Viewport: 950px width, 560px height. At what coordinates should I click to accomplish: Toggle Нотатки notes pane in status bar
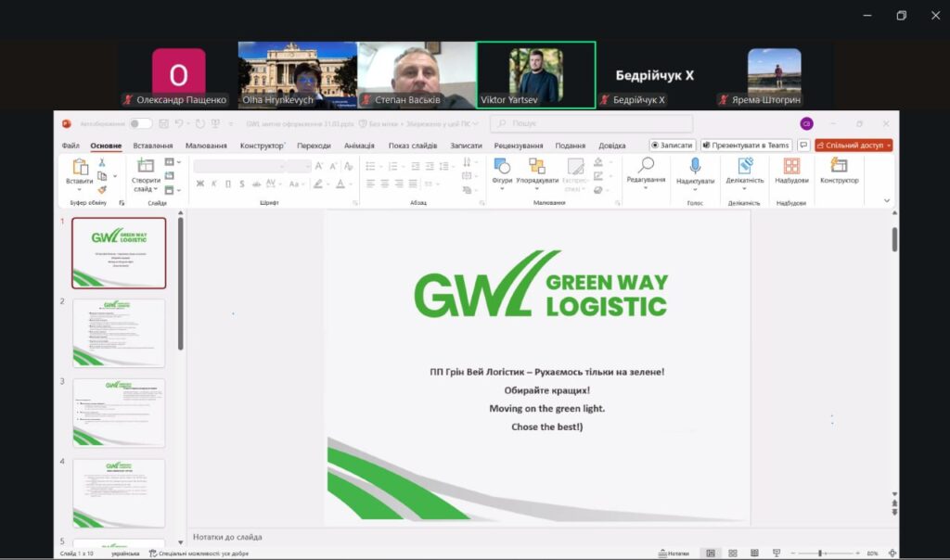(674, 554)
